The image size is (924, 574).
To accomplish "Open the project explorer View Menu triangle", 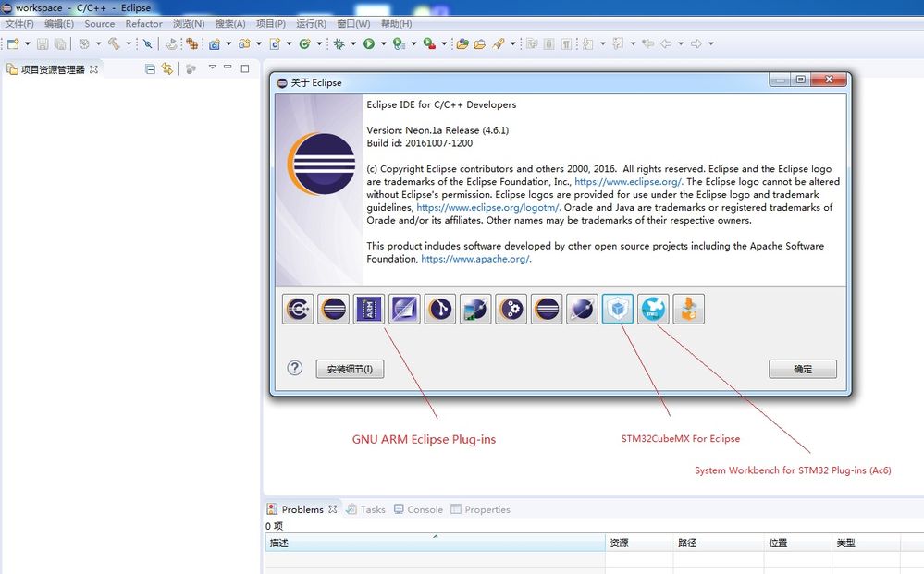I will (212, 67).
